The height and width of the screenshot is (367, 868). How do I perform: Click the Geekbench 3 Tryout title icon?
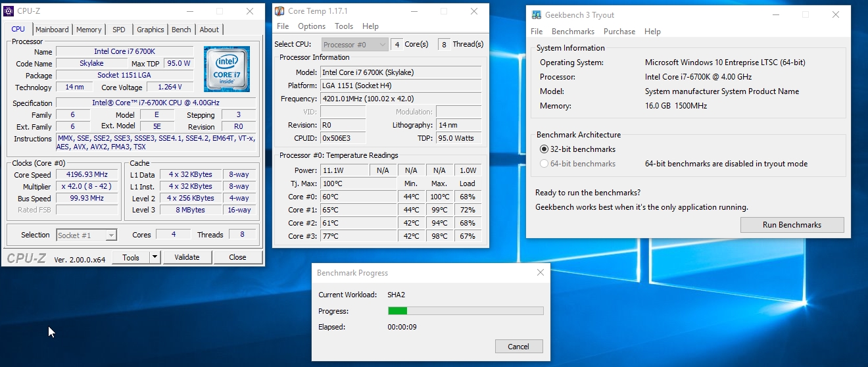pos(536,14)
